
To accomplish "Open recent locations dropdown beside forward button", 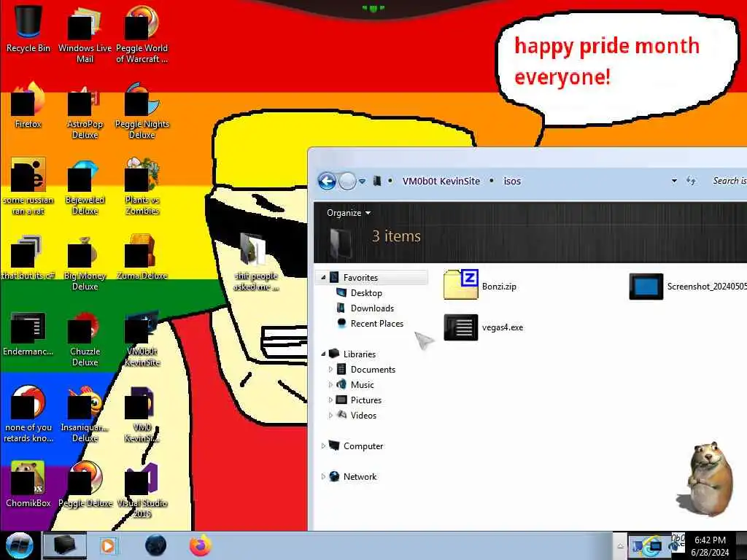I will click(362, 182).
